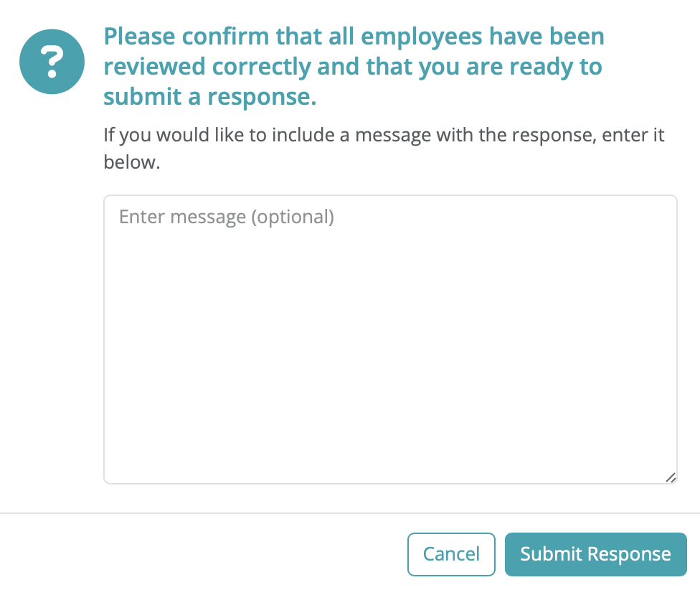Click the divider line above the dialog buttons

pyautogui.click(x=350, y=513)
